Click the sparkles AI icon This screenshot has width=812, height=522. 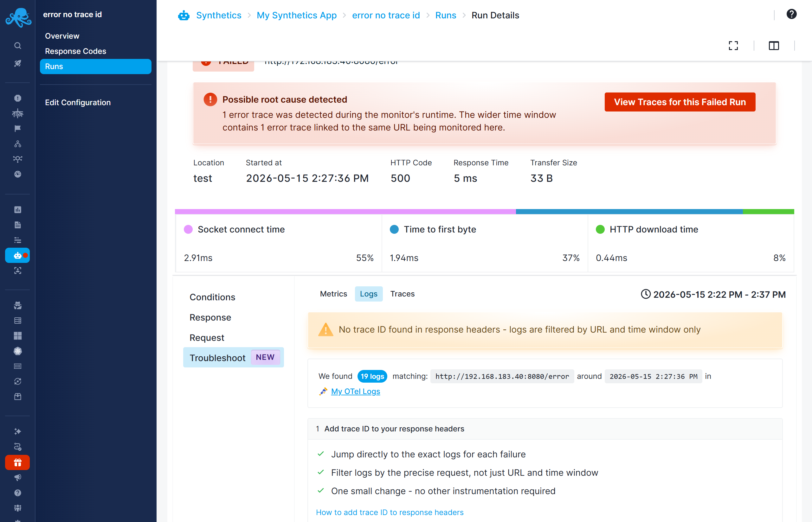pyautogui.click(x=18, y=431)
